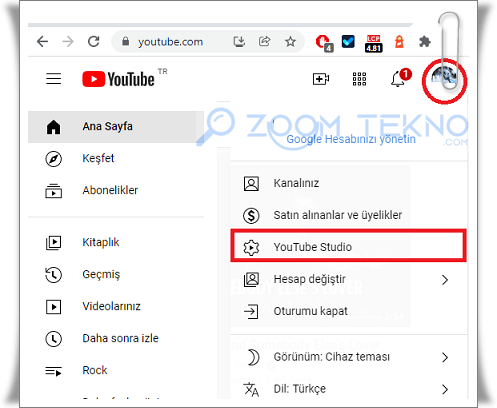Open the Rock playlist in sidebar

116,370
